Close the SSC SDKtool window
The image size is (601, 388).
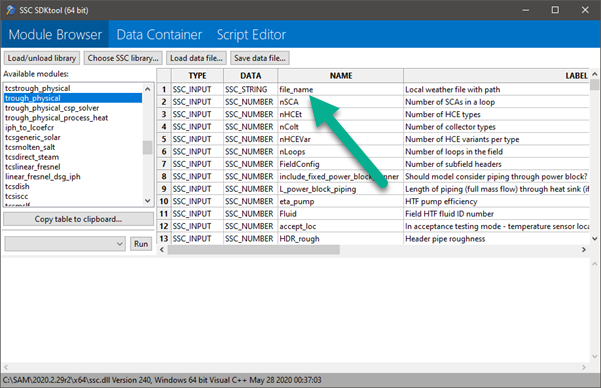[x=585, y=10]
